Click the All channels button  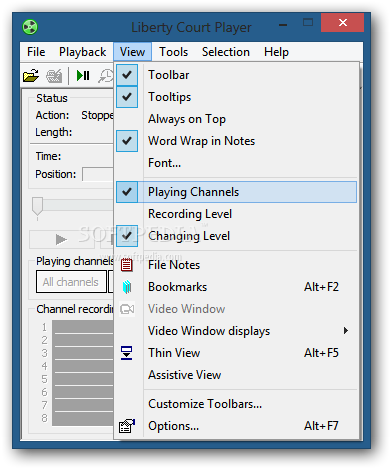71,282
